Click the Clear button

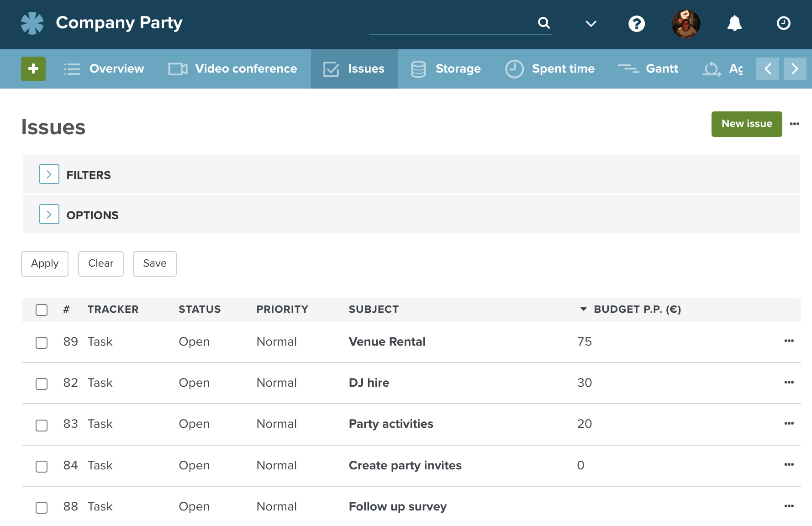tap(101, 263)
